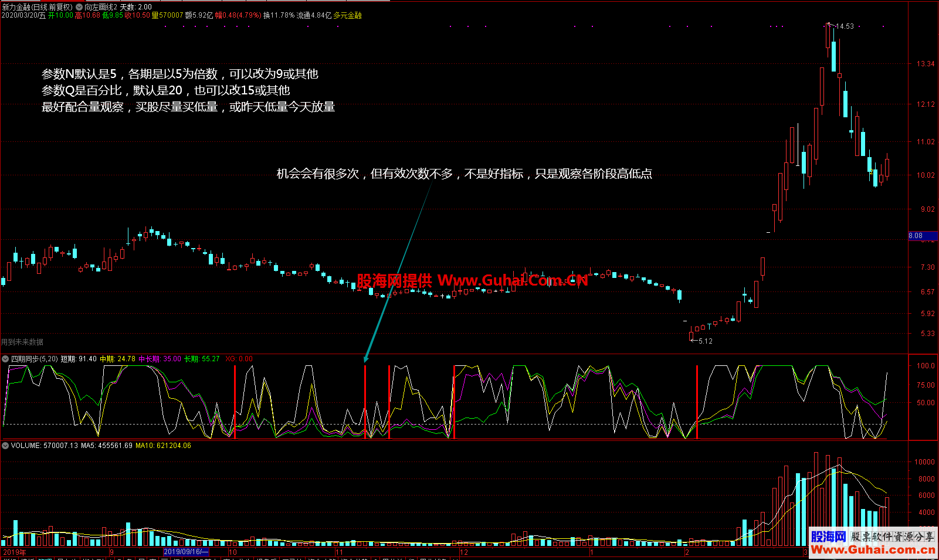This screenshot has height=560, width=939.
Task: Click the 9.02 price axis label
Action: tap(927, 209)
